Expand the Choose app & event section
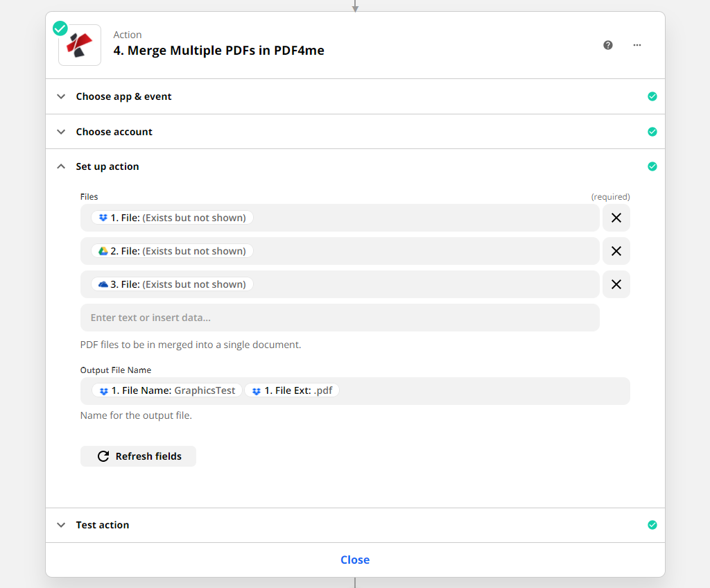710x588 pixels. [x=124, y=96]
